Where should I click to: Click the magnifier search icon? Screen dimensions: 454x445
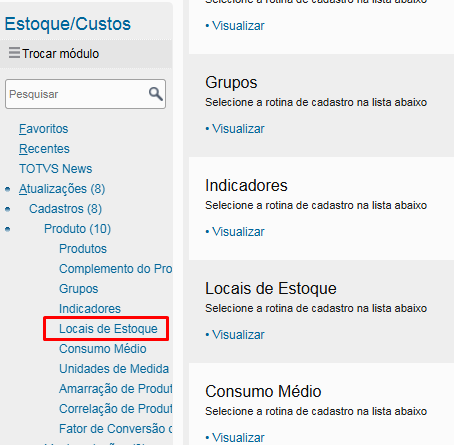(x=156, y=94)
